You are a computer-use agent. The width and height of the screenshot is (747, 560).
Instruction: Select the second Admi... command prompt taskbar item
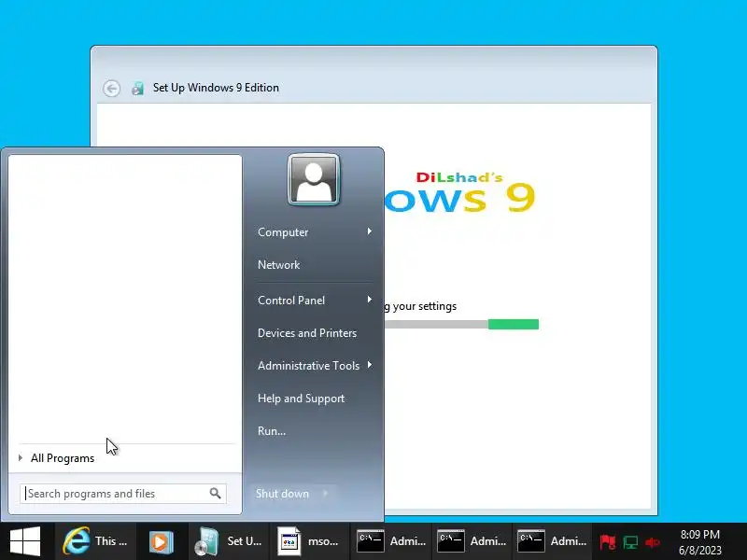(472, 541)
